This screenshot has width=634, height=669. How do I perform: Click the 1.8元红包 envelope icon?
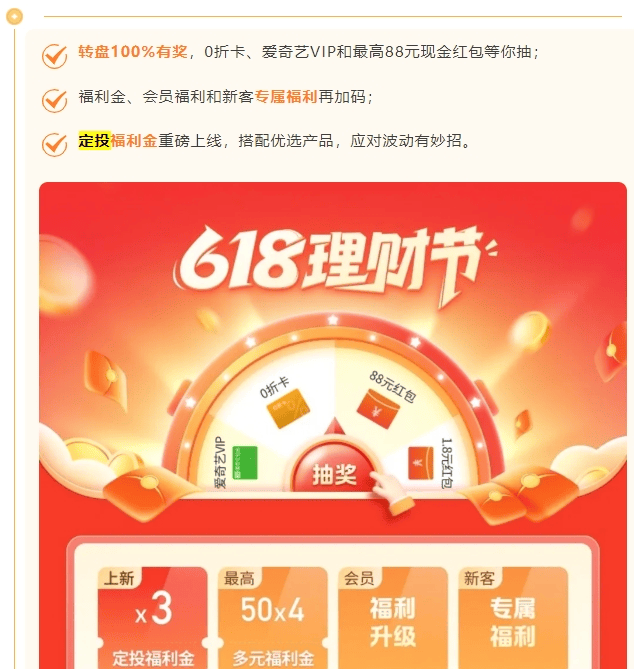(421, 462)
